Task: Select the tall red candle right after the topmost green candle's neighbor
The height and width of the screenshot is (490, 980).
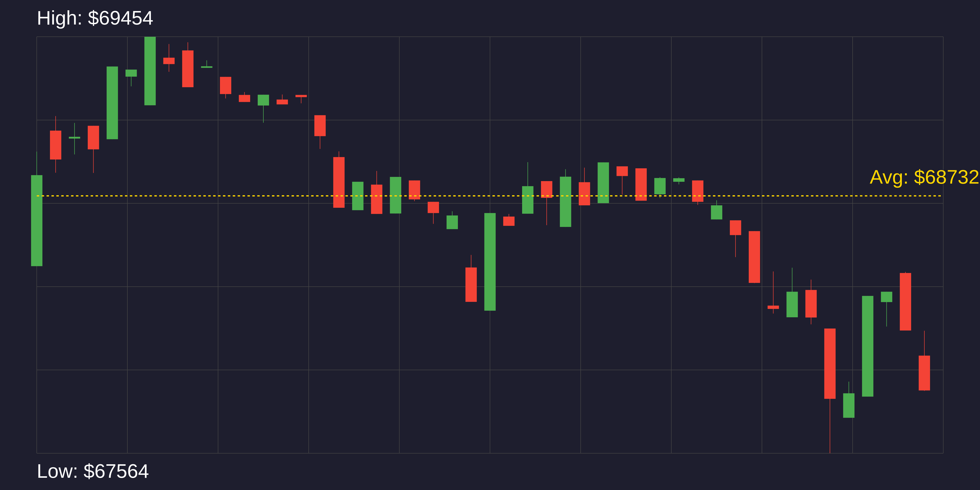Action: coord(188,69)
